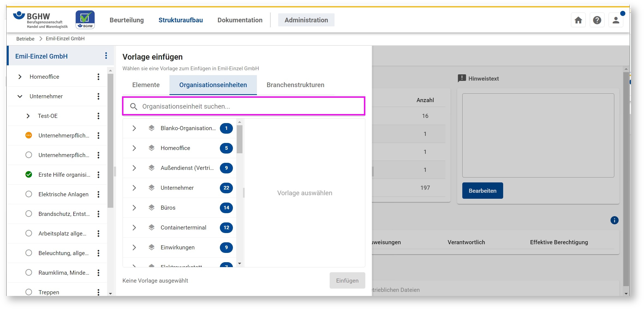Open three-dot menu for Elektrische Anlagen
Image resolution: width=644 pixels, height=309 pixels.
(98, 194)
